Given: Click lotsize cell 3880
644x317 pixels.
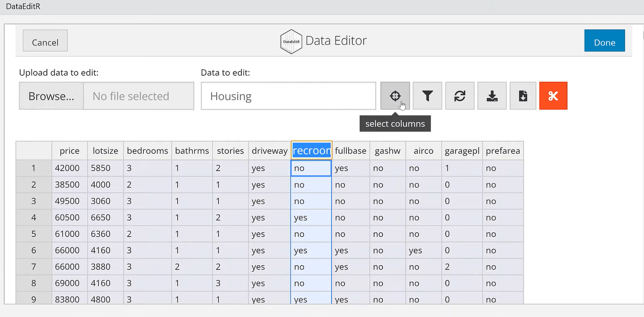Looking at the screenshot, I should coord(106,267).
